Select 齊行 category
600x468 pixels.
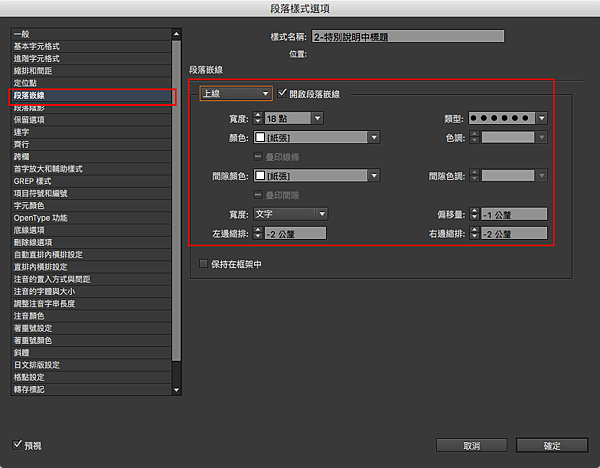click(91, 144)
